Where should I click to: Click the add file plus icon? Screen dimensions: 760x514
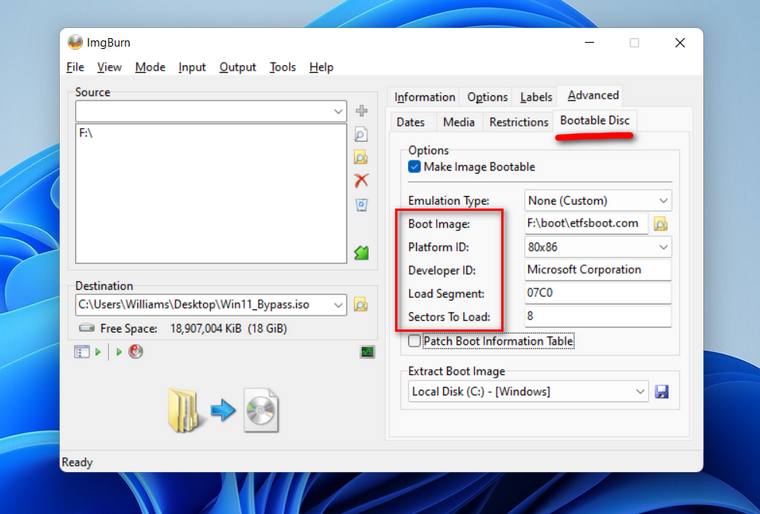361,111
